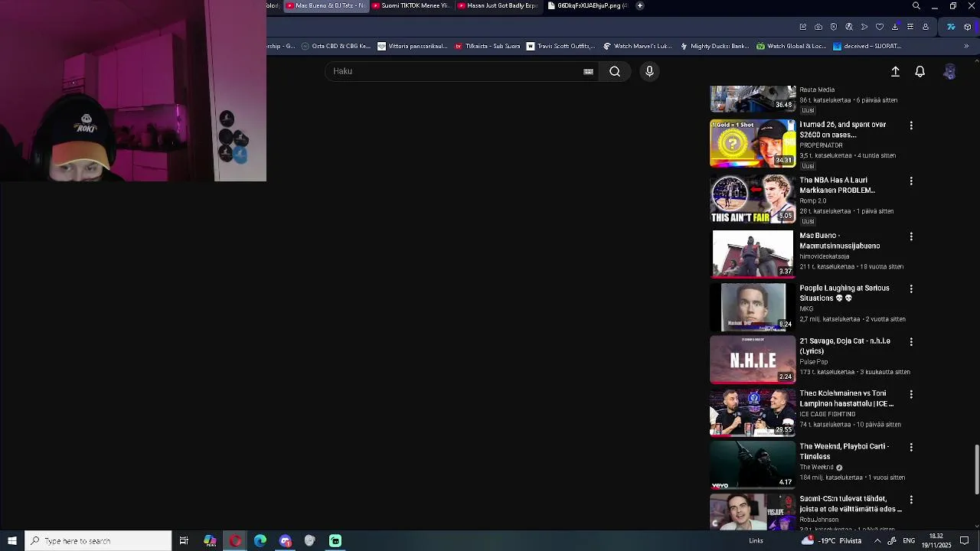Click PROPERNATOR channel name
Image resolution: width=980 pixels, height=551 pixels.
coord(821,145)
